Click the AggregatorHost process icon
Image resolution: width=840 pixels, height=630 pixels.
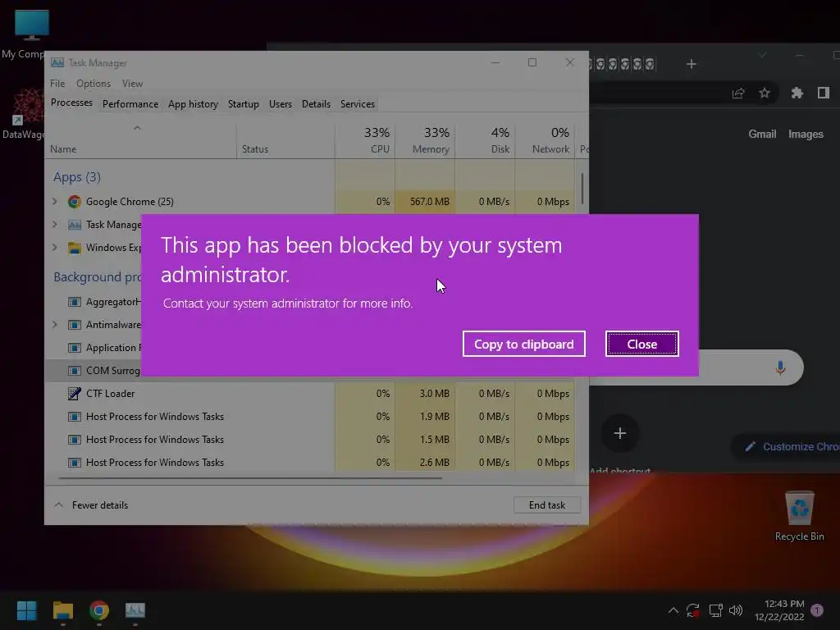click(x=75, y=302)
